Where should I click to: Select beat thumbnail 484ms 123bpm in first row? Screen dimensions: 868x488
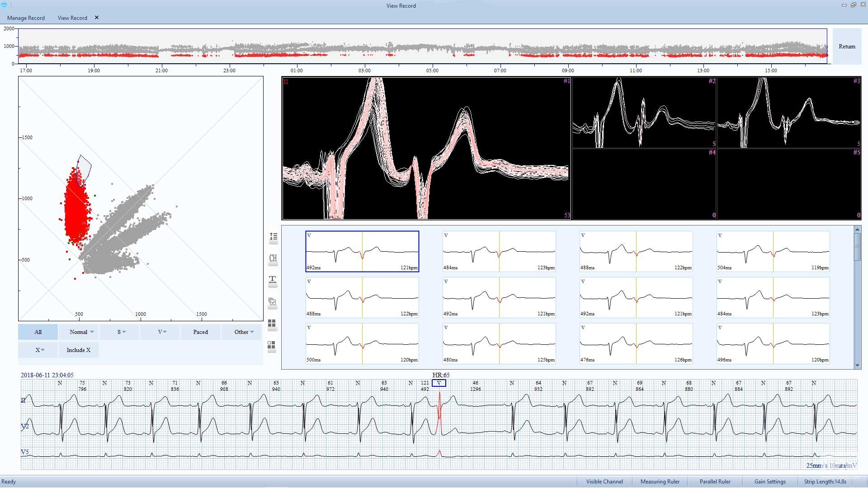(499, 251)
